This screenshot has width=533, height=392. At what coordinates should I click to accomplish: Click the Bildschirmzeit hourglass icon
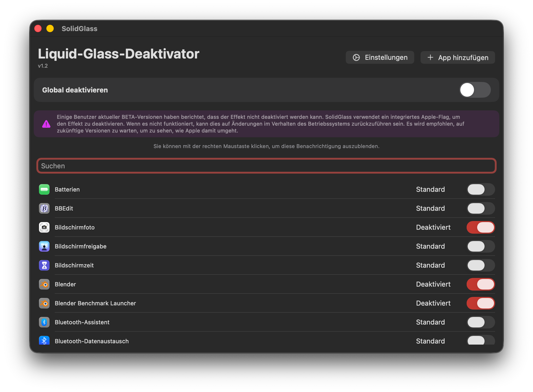[44, 265]
